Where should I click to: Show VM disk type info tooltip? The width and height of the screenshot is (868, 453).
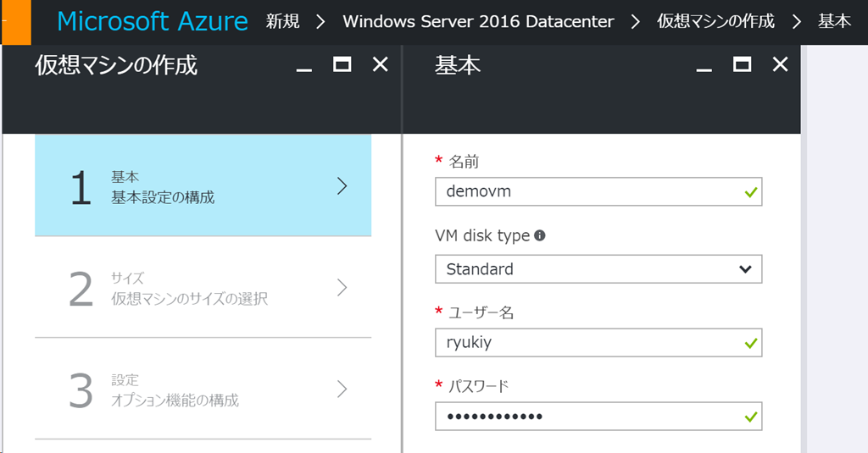coord(540,235)
